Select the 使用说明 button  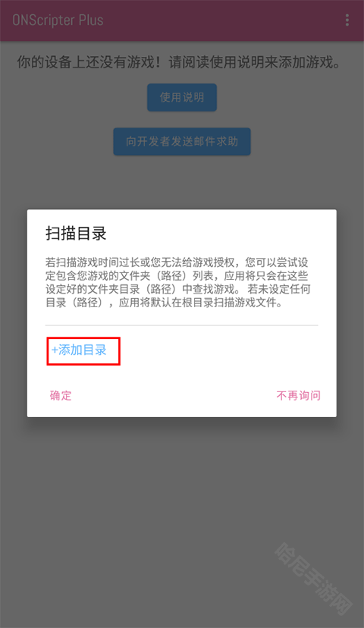pos(182,97)
